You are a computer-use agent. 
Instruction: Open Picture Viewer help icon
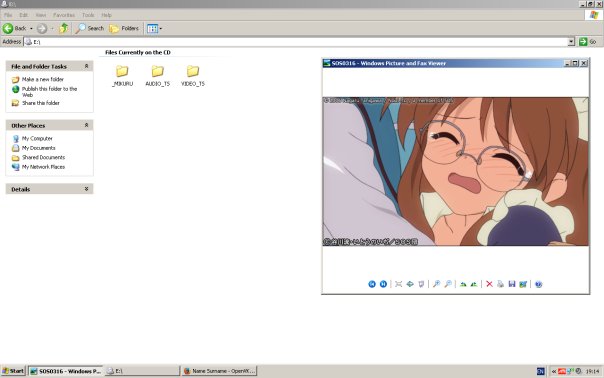(539, 284)
